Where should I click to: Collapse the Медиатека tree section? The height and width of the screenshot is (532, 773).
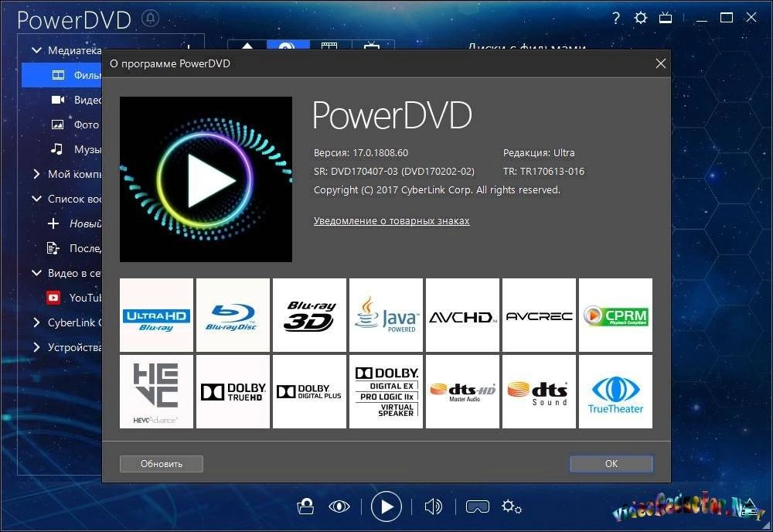pos(36,50)
